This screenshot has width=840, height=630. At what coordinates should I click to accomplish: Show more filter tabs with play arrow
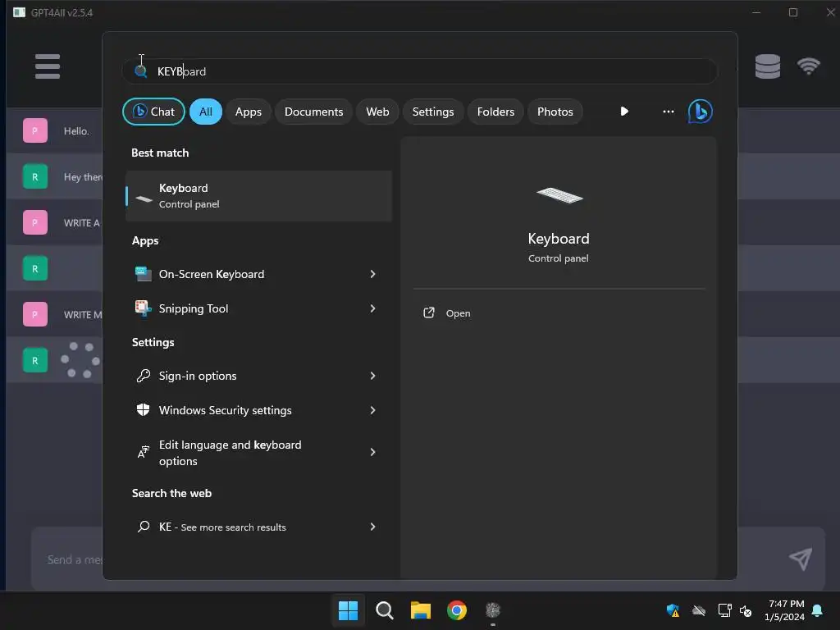pos(624,112)
